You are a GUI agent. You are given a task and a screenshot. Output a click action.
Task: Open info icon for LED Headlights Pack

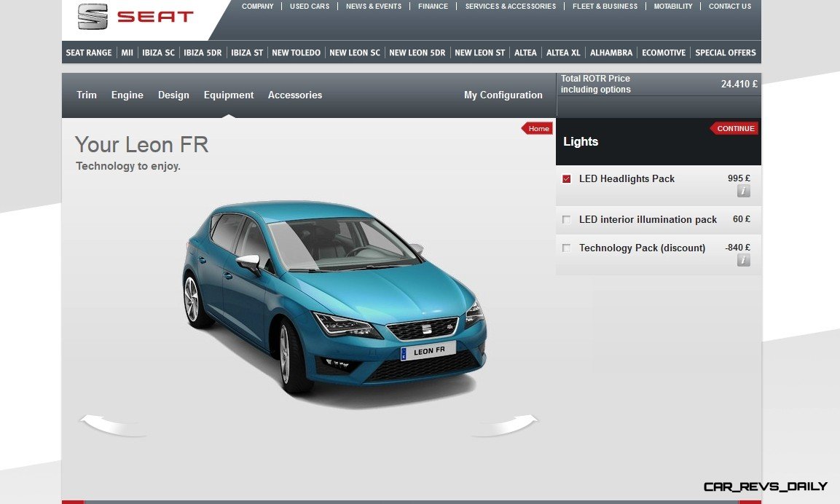pyautogui.click(x=744, y=191)
